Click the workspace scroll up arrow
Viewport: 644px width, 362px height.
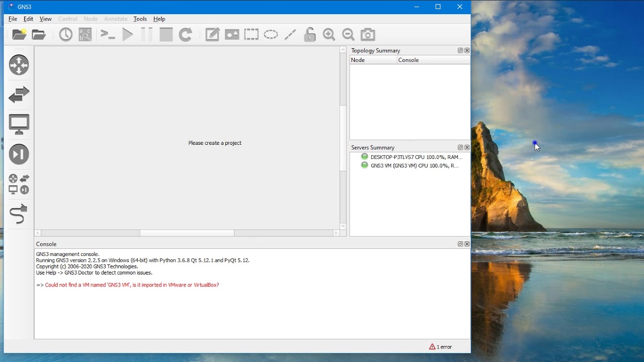(343, 50)
